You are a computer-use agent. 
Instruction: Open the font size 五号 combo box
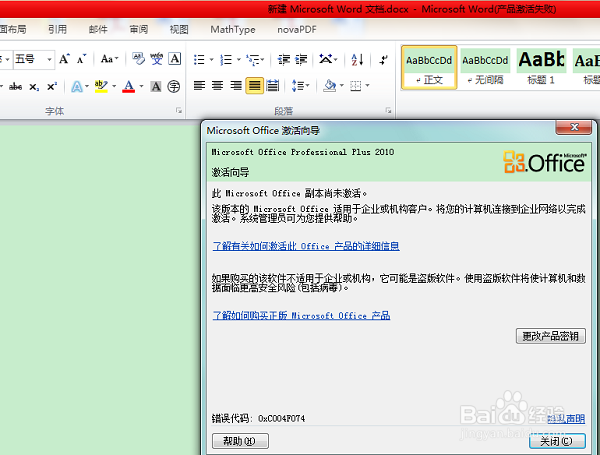tap(34, 59)
